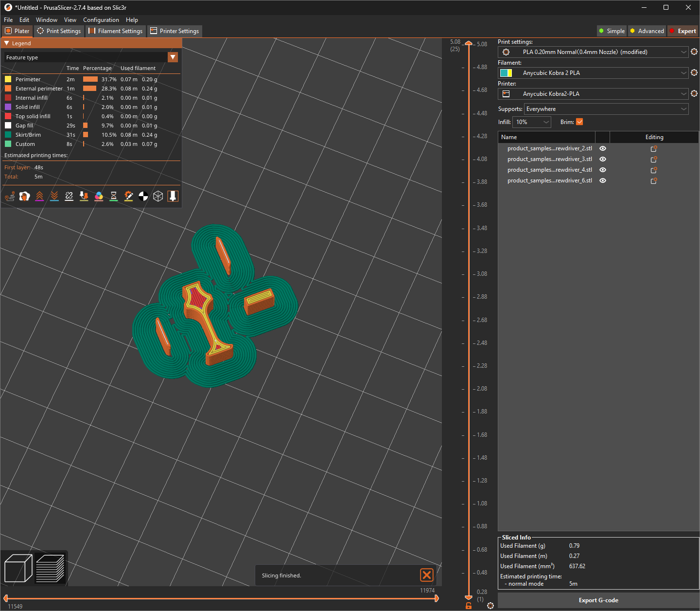Switch to Advanced mode
The width and height of the screenshot is (700, 611).
(647, 31)
